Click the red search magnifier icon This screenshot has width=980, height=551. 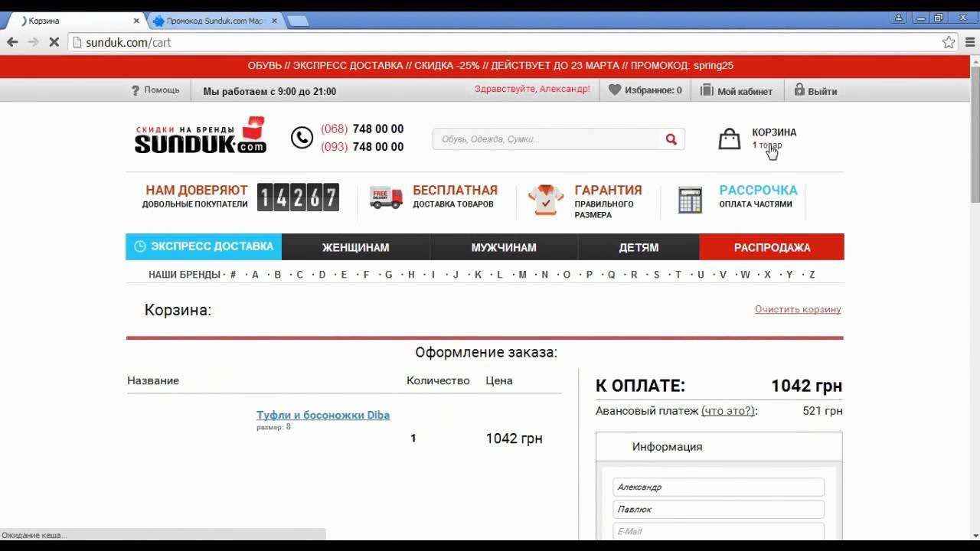[x=671, y=139]
